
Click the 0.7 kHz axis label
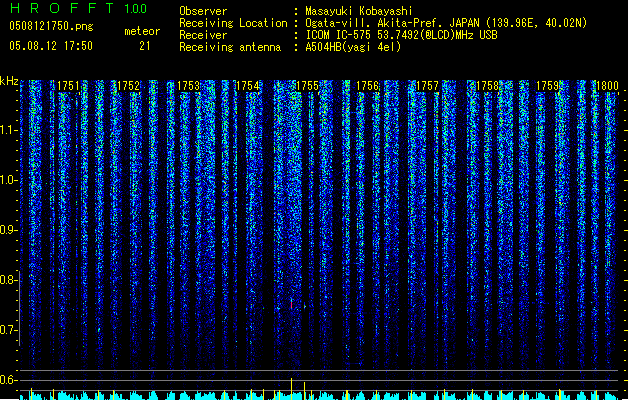click(x=8, y=330)
